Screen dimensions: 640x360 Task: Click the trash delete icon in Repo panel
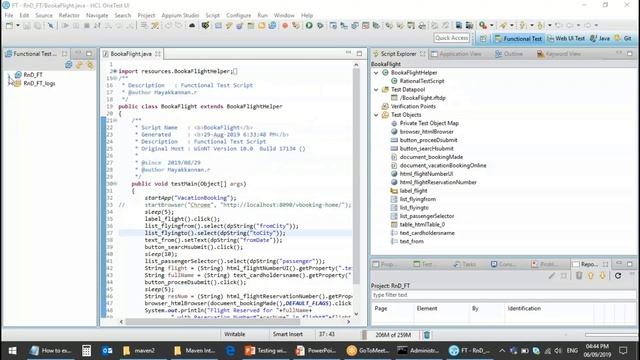579,276
